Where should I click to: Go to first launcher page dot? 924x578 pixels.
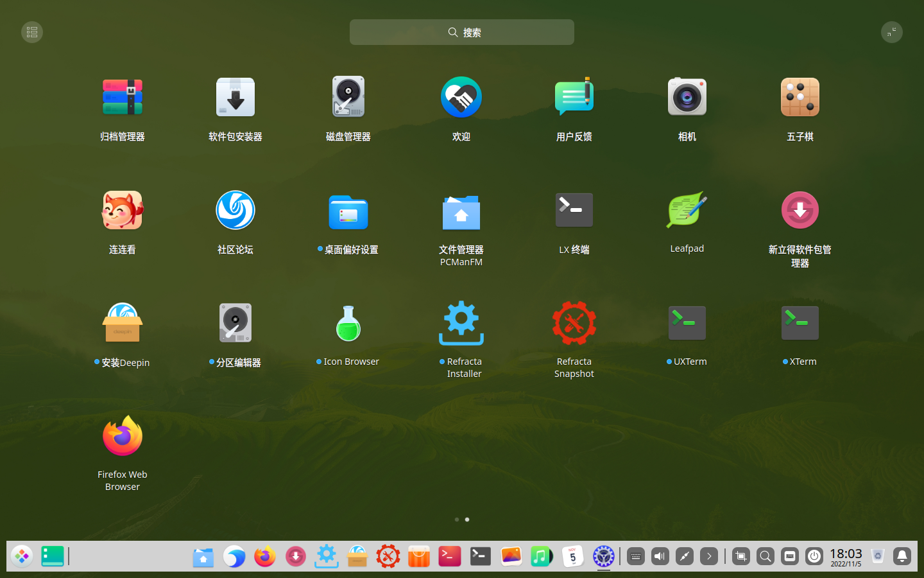click(457, 520)
